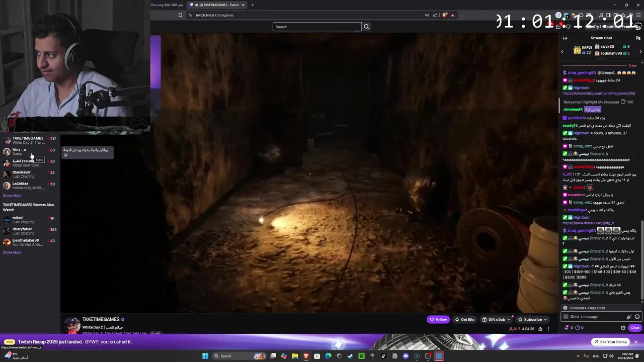The width and height of the screenshot is (644, 362).
Task: Open the TAKETIMEGAMES channel in sidebar
Action: click(x=29, y=140)
